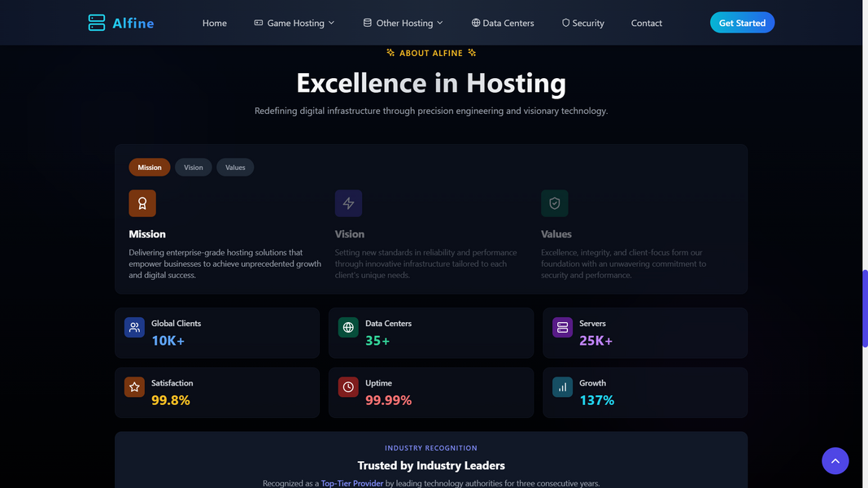Click the scroll-to-top arrow button
Viewport: 868px width, 488px height.
click(x=835, y=461)
